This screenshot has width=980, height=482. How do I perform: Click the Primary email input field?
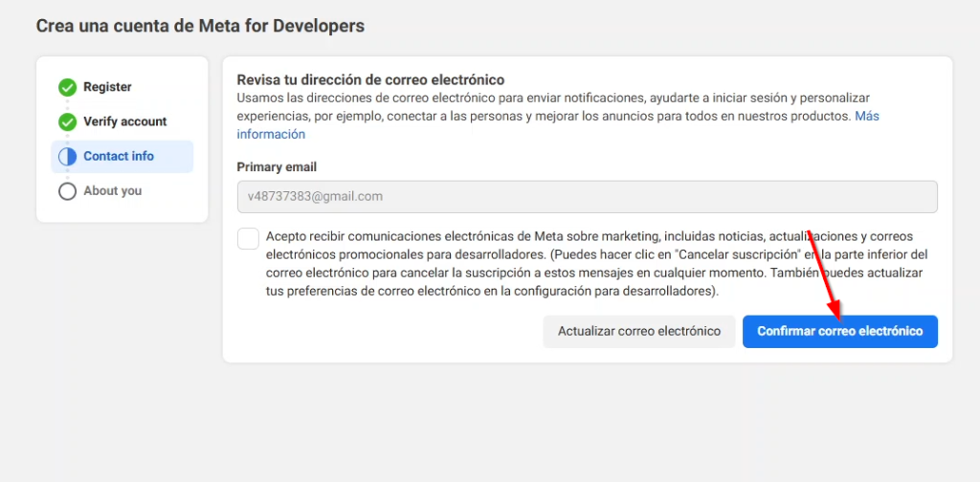tap(587, 197)
